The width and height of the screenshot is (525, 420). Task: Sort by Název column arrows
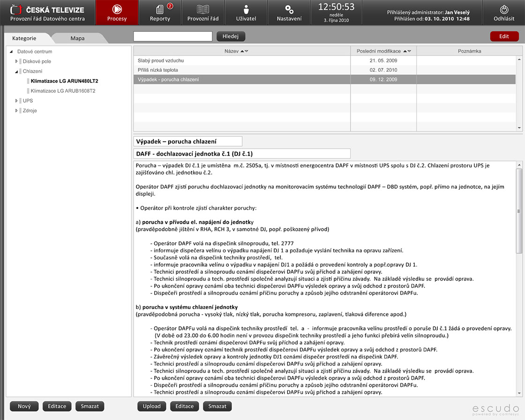pos(244,51)
